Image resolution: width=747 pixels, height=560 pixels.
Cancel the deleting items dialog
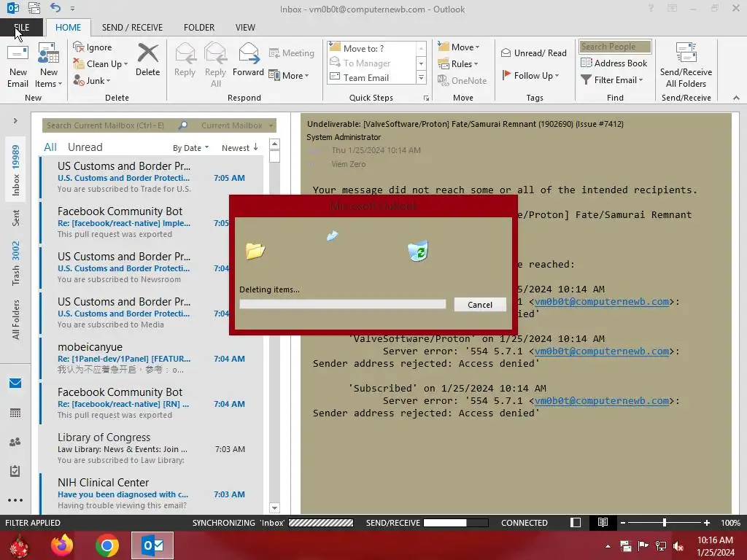480,304
